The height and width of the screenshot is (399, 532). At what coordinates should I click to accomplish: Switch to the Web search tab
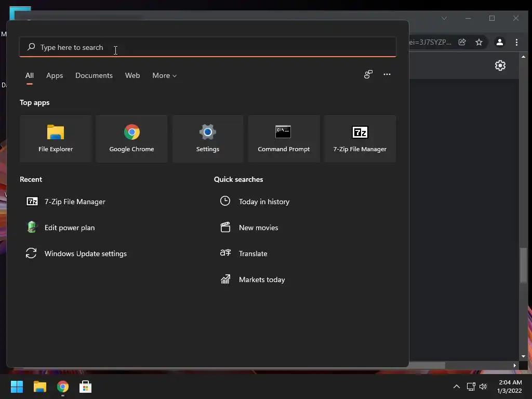(132, 75)
